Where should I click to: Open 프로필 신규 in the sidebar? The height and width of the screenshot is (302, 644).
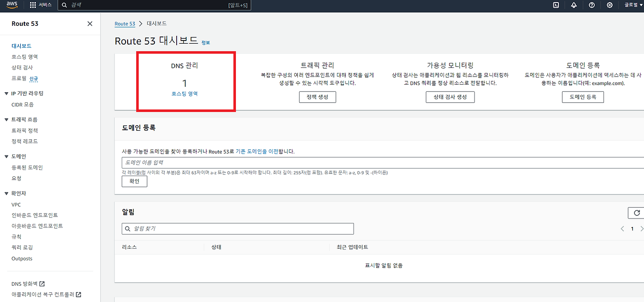[x=25, y=79]
